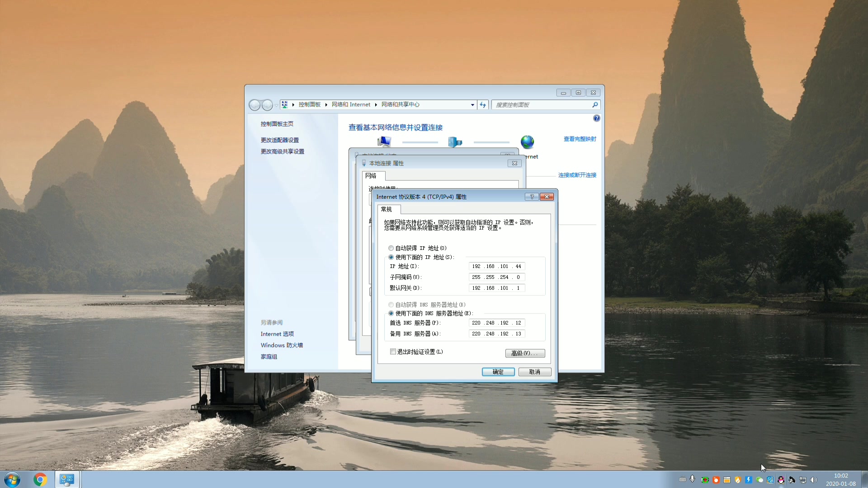
Task: Expand the 控制面板 breadcrumb arrow
Action: point(326,105)
